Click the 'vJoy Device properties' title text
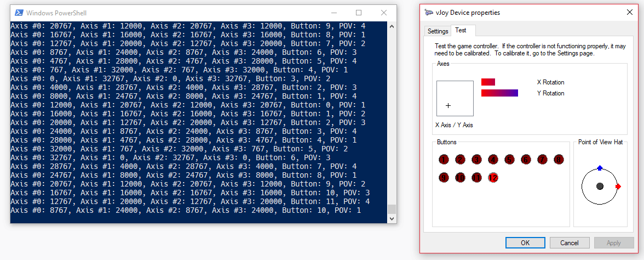Viewport: 644px width, 260px height. coord(468,13)
